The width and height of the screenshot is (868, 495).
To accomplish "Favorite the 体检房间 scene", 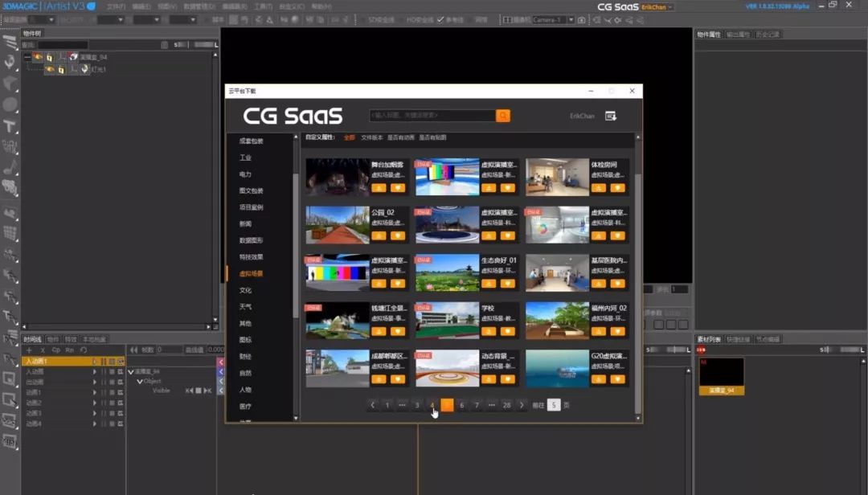I will (x=617, y=188).
